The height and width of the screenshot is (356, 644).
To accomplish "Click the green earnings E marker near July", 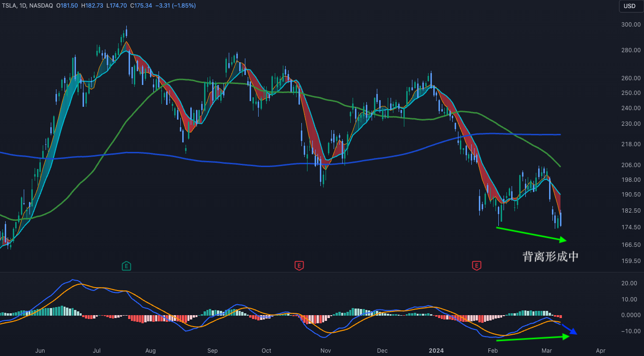I will point(126,266).
